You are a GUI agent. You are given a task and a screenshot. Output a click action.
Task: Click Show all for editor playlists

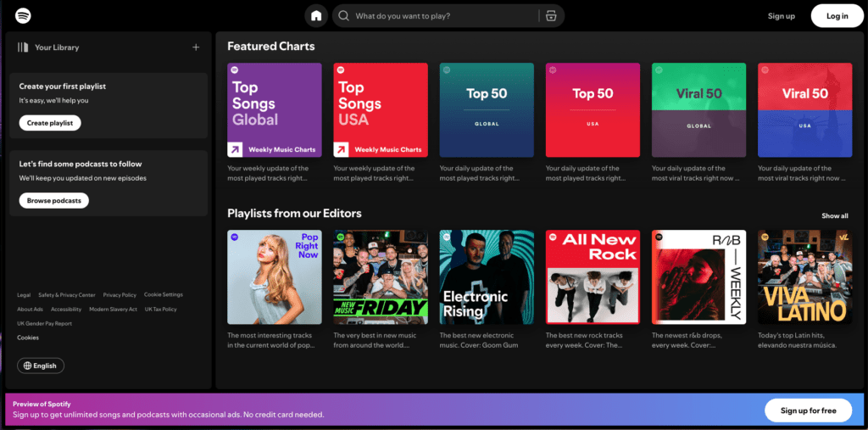tap(834, 216)
